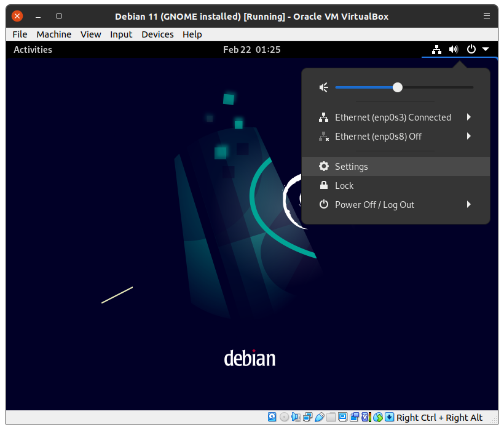Click the volume icon beside the slider
Image resolution: width=504 pixels, height=430 pixels.
(324, 88)
